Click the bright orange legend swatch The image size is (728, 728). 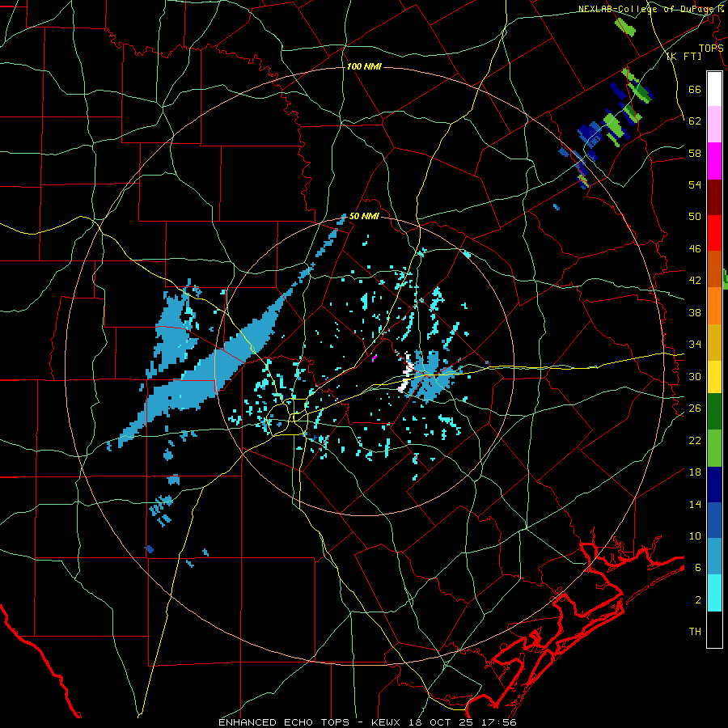(x=714, y=305)
